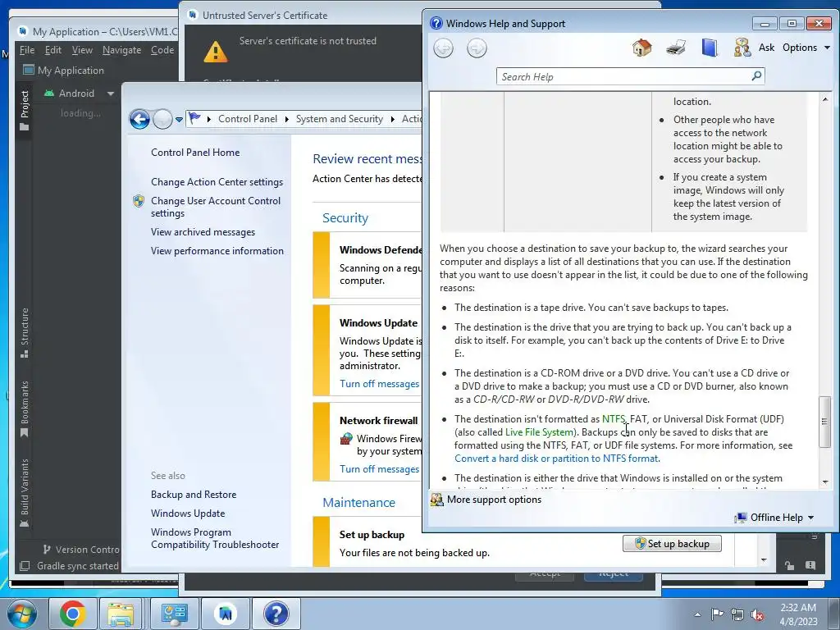
Task: Click Help scrollbar down arrow
Action: click(x=825, y=482)
